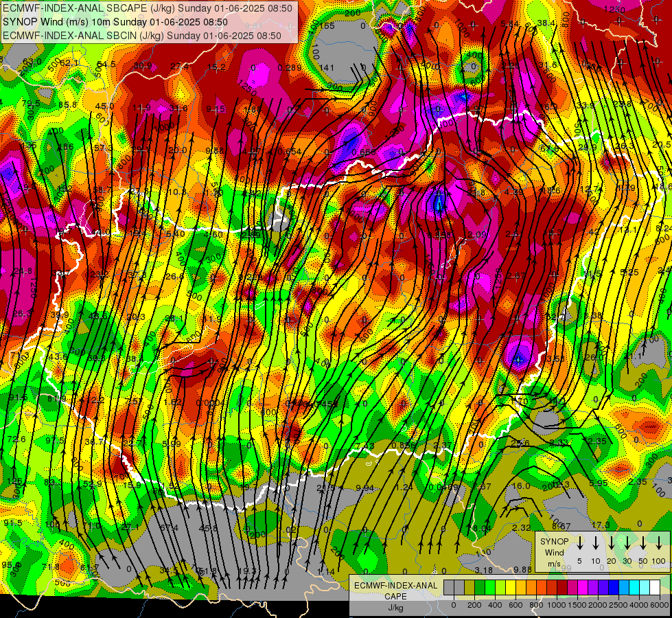Select the olive swatch in CAPE scale
The height and width of the screenshot is (618, 672).
(x=470, y=588)
